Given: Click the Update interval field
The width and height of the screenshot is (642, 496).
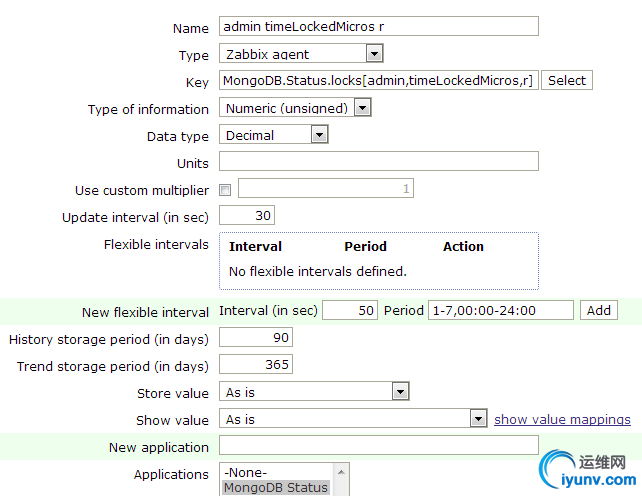Looking at the screenshot, I should pos(246,216).
